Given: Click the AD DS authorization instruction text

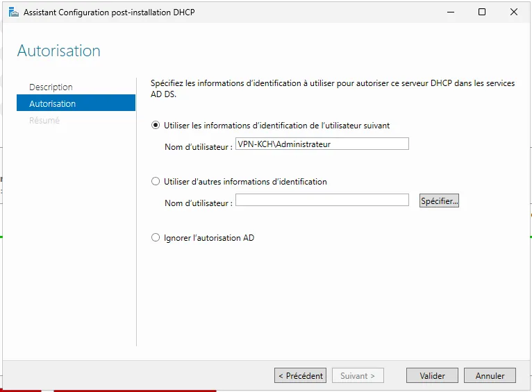Looking at the screenshot, I should 333,87.
